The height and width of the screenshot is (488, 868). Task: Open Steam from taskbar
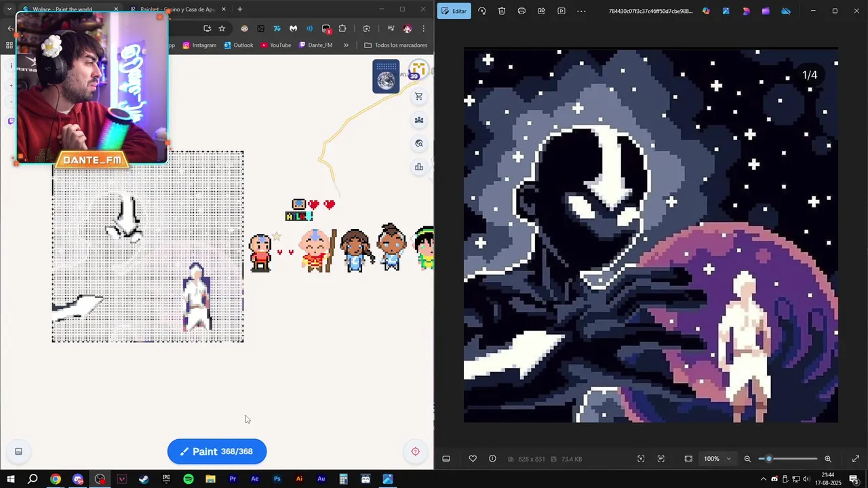(144, 479)
